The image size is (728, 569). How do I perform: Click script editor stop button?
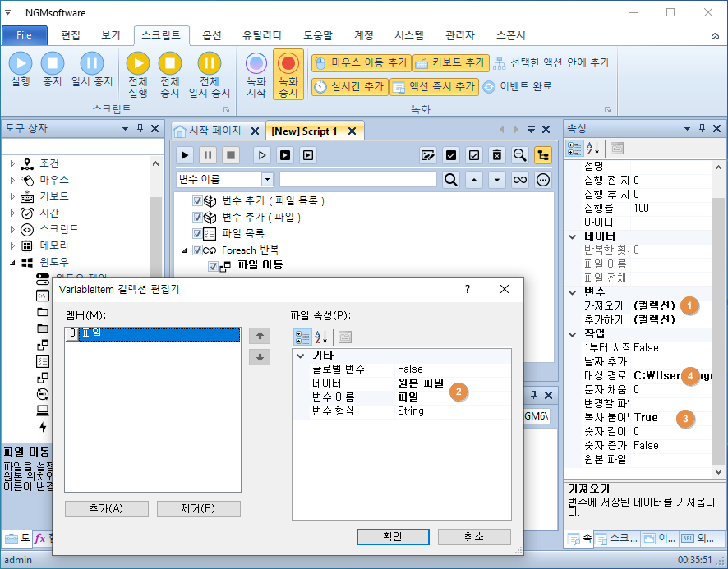[231, 155]
